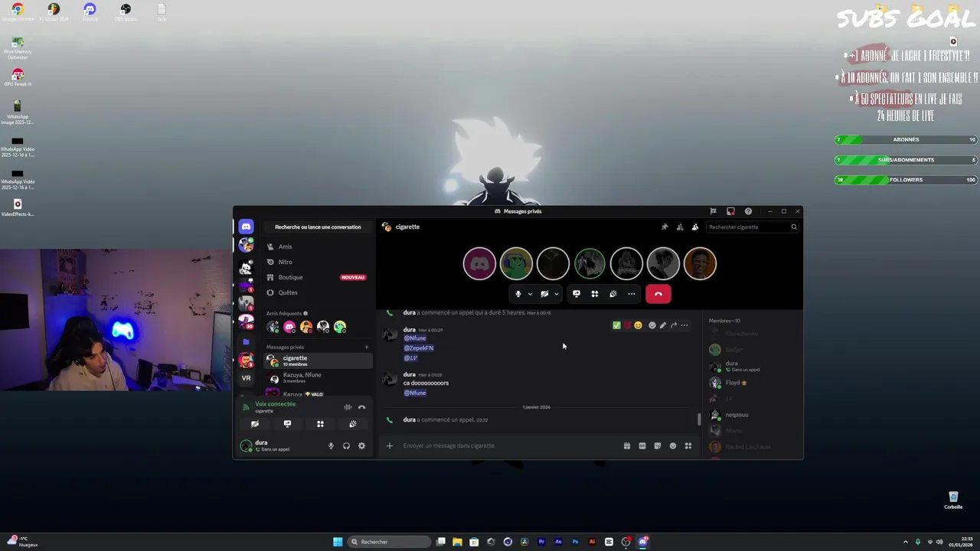Open Discord inbox flag icon in title bar
The height and width of the screenshot is (551, 980).
tap(713, 211)
